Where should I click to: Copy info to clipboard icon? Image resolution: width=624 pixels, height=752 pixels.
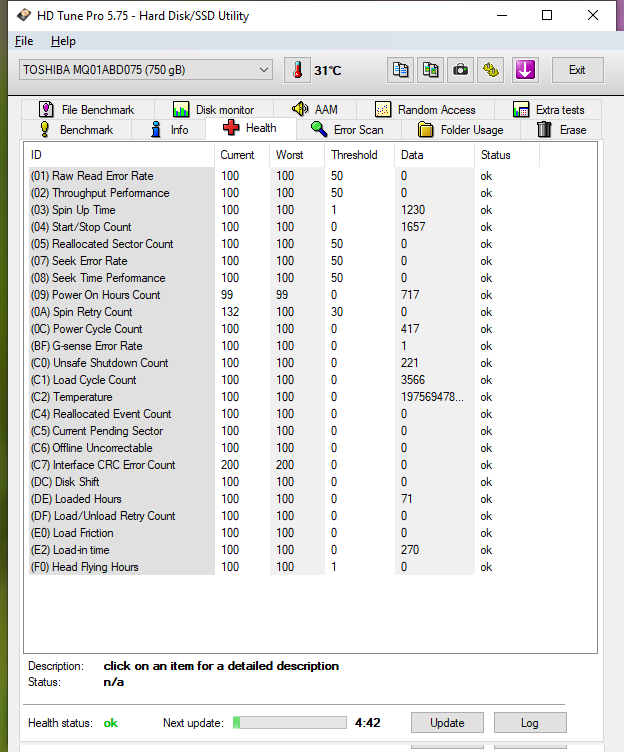click(400, 70)
